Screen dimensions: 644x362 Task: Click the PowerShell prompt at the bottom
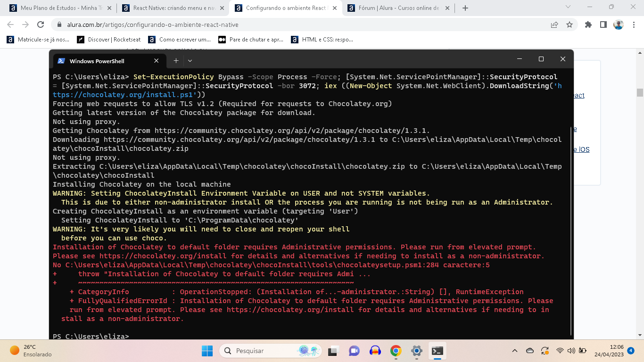click(x=91, y=336)
